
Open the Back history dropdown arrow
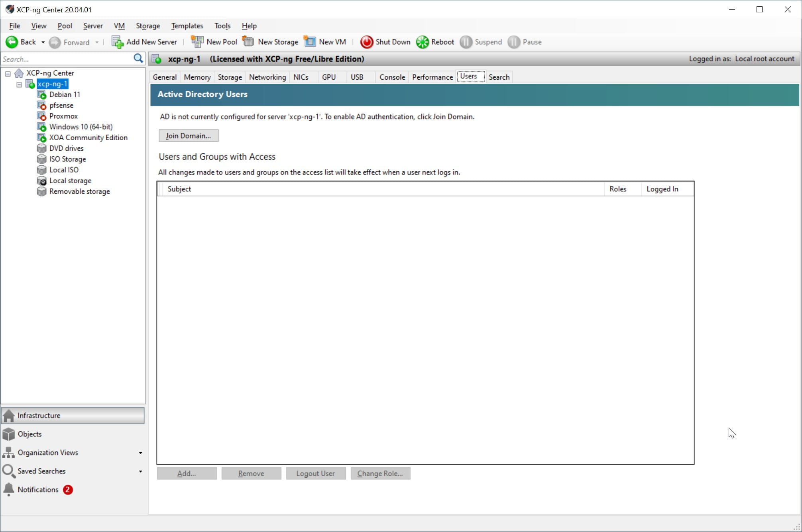(x=43, y=42)
